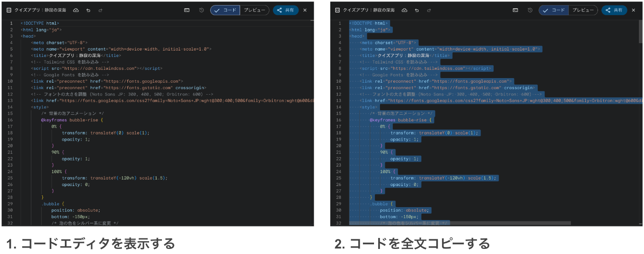Click the meta charset="UTF-8" line in left editor
The width and height of the screenshot is (644, 254).
click(x=59, y=42)
